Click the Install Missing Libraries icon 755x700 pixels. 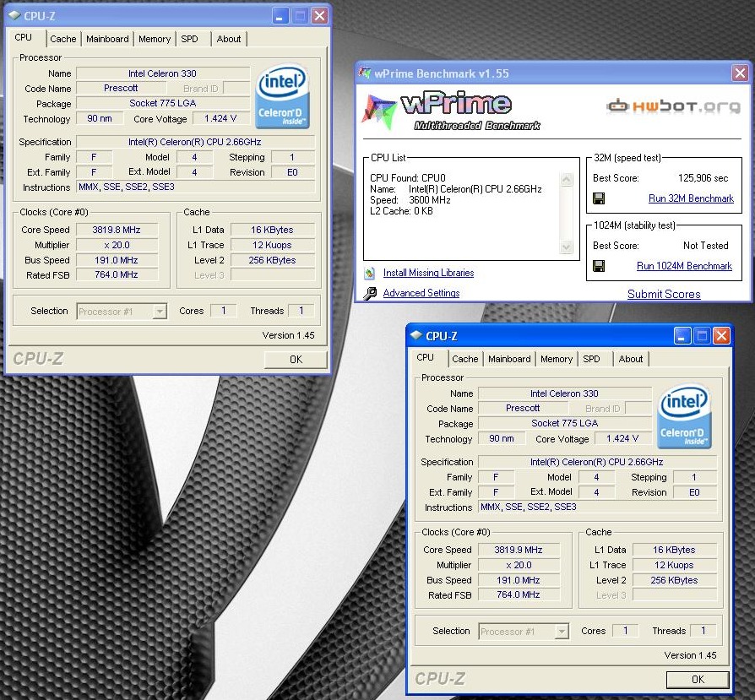(369, 273)
